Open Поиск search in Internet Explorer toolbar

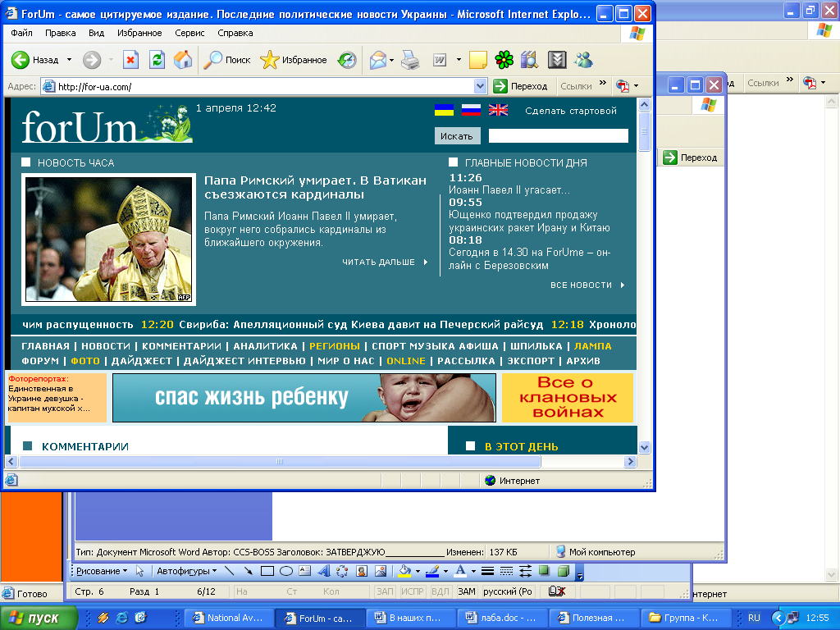point(227,60)
